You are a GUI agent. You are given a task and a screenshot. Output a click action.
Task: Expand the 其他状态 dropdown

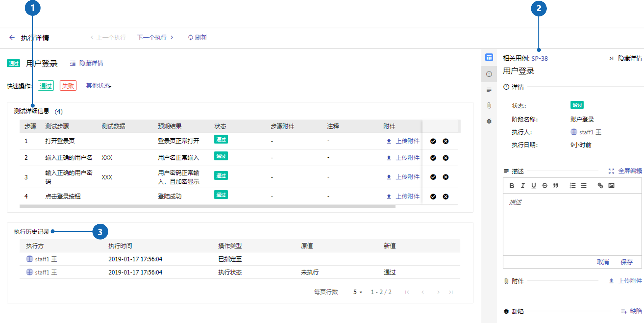click(x=99, y=86)
